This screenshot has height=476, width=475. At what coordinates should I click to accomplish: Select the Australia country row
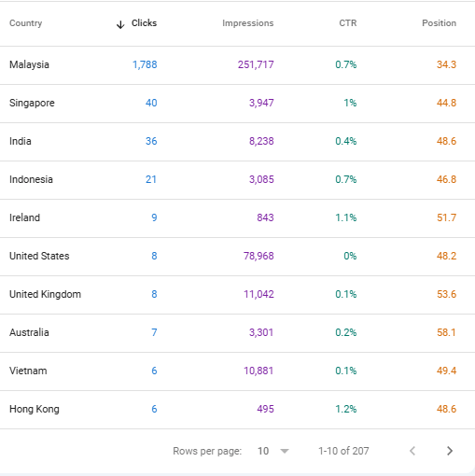(237, 333)
